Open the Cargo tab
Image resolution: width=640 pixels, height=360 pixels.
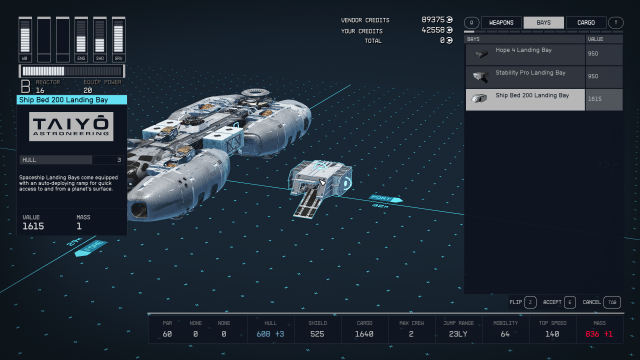pyautogui.click(x=586, y=22)
